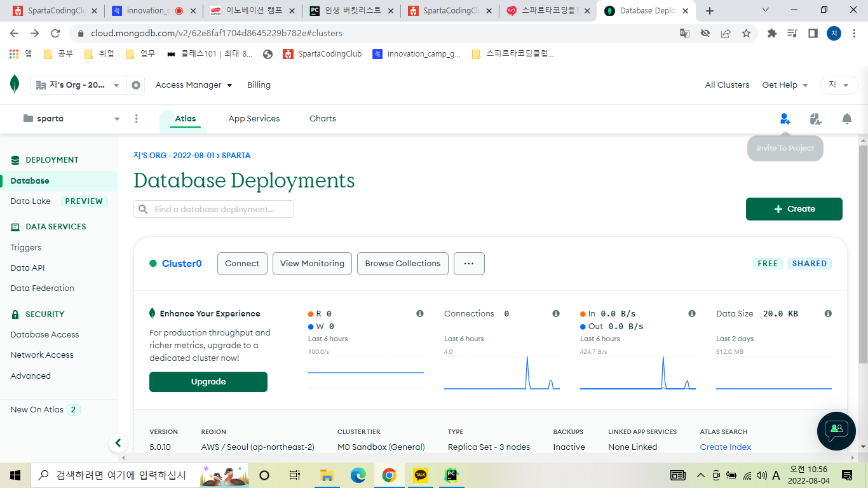The image size is (868, 488).
Task: Expand the sparta project selector dropdown
Action: pos(71,119)
